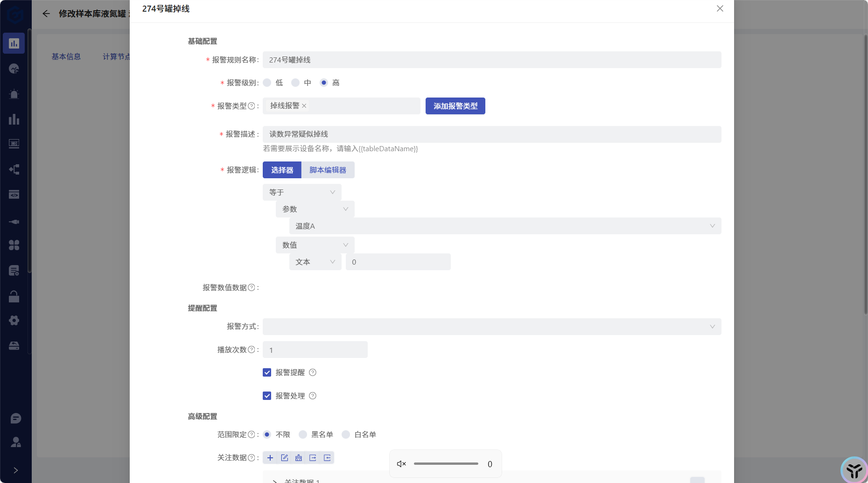Open the lock/security icon in sidebar
This screenshot has height=483, width=868.
[14, 296]
